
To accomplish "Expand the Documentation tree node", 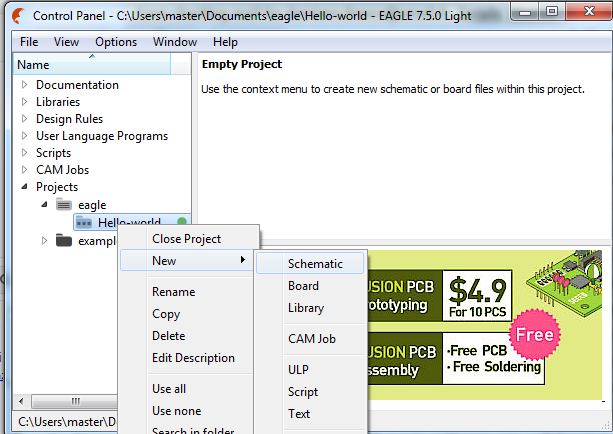I will tap(25, 85).
